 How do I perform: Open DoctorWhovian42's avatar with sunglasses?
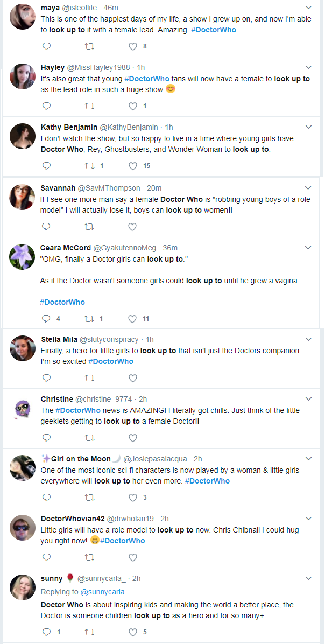[x=22, y=528]
